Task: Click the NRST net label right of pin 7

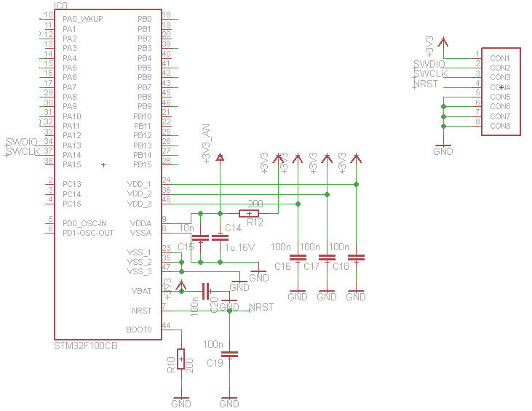Action: click(x=261, y=307)
